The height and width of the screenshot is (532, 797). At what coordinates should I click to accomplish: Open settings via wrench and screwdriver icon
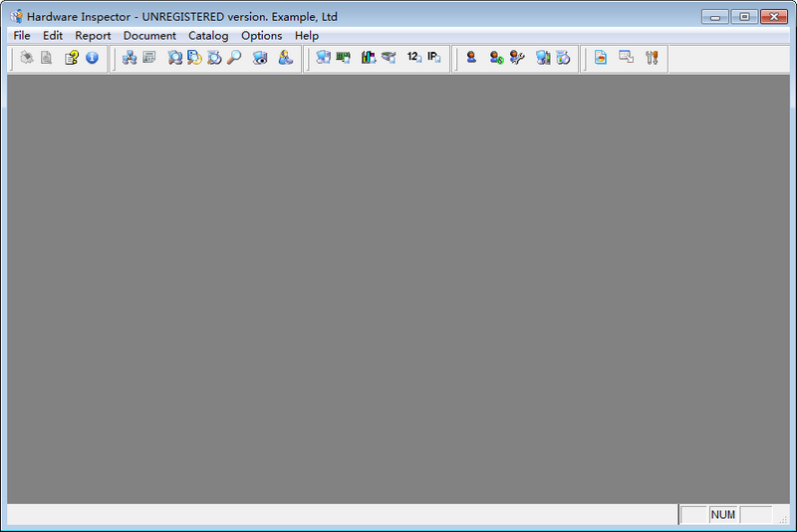(652, 58)
